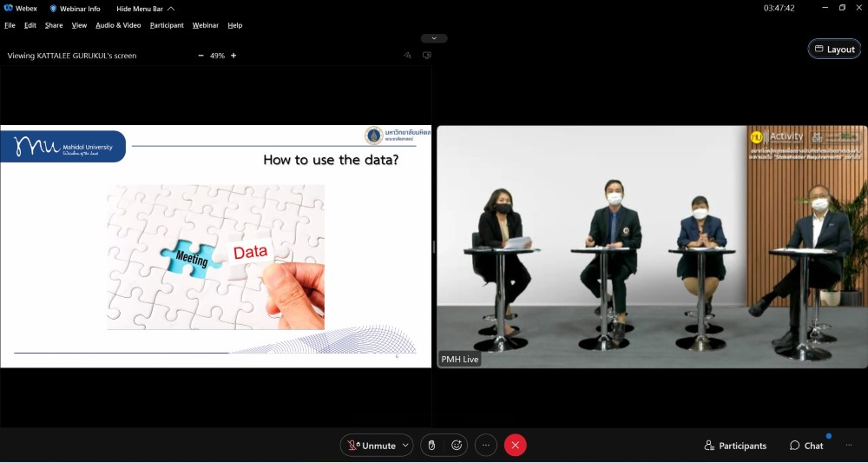Raise your hand using the hand icon
Screen dimensions: 868x463
point(431,446)
